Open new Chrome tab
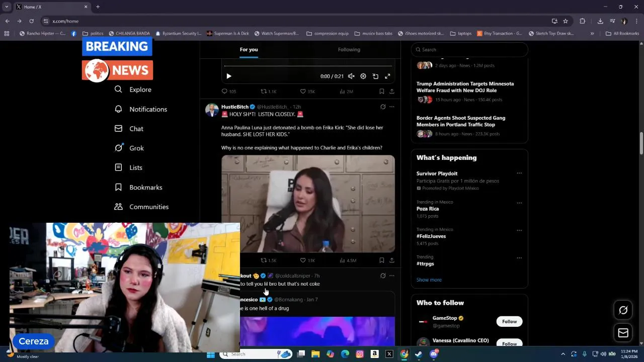 coord(98,7)
